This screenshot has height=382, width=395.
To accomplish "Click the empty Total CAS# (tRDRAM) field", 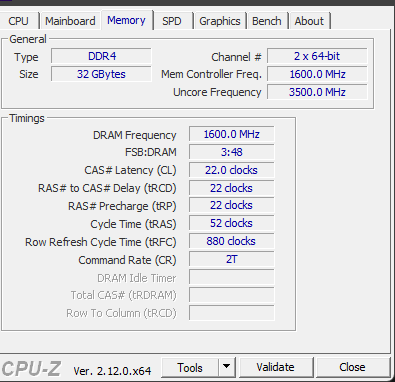I will click(x=232, y=295).
